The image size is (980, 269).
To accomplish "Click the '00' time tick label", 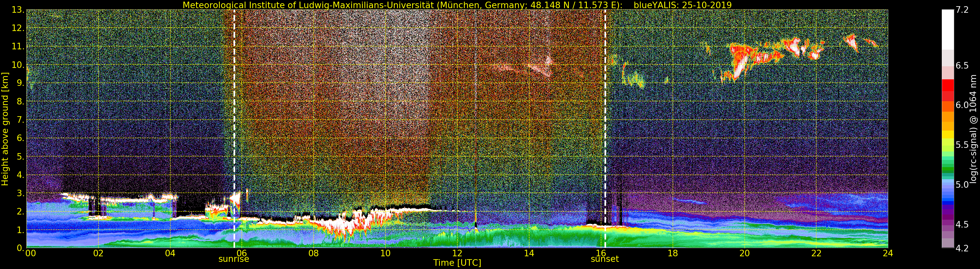I will click(30, 253).
